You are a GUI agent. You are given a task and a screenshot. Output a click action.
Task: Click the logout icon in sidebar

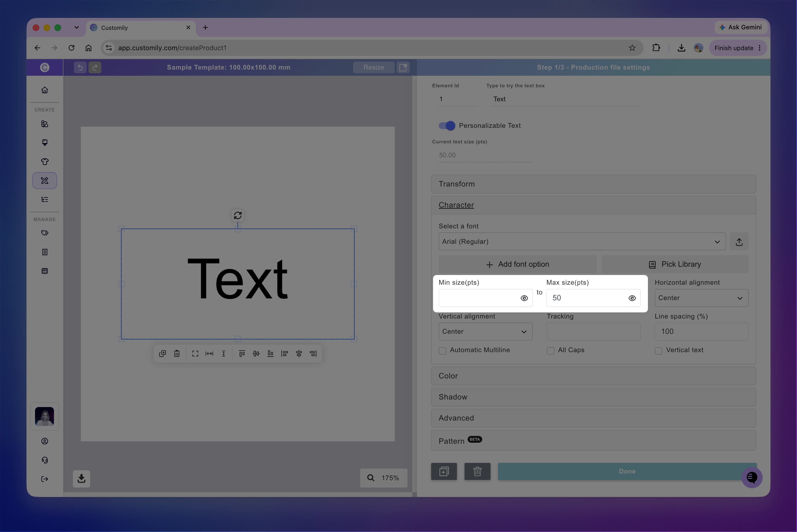click(44, 479)
